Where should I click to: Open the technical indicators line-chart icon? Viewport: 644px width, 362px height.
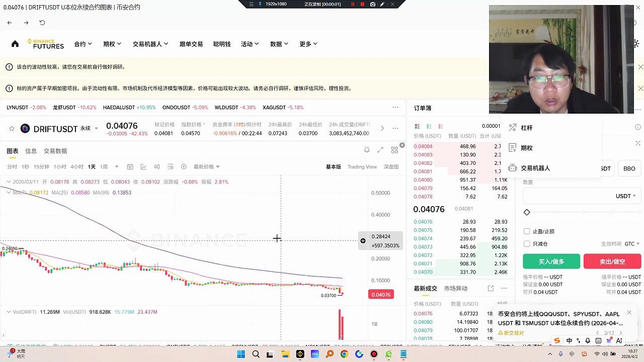(x=143, y=167)
